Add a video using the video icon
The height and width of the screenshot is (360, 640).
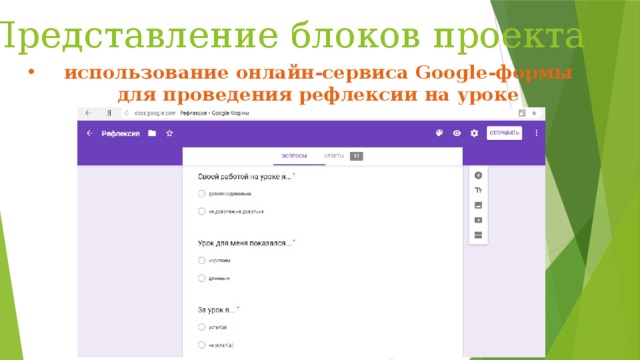pos(478,220)
